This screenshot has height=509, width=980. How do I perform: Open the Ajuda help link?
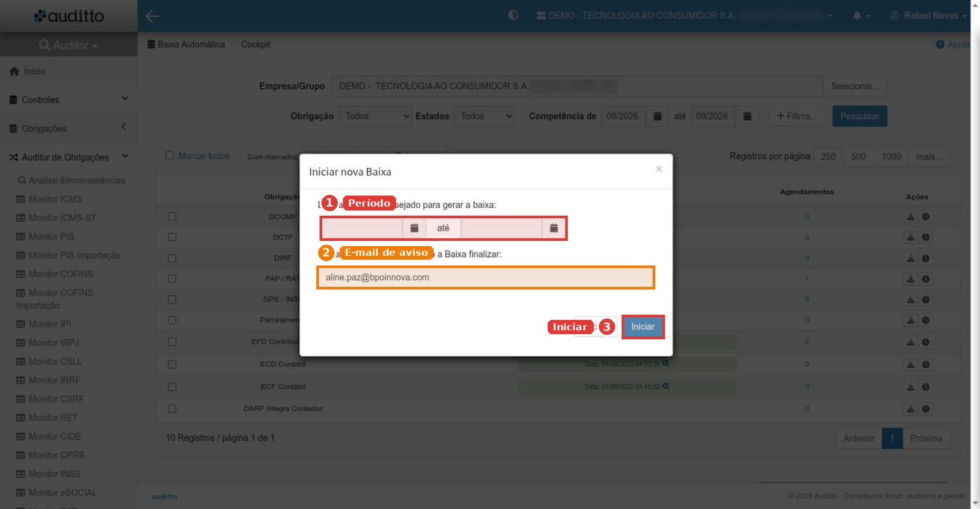[952, 45]
